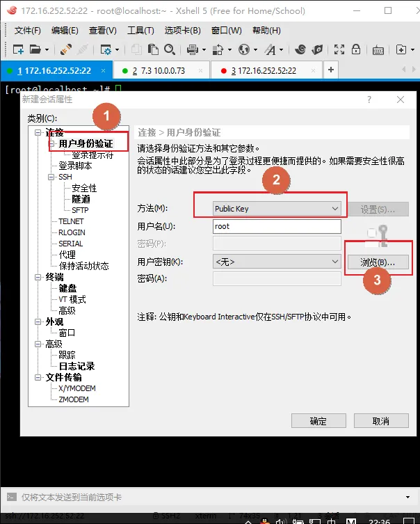
Task: Open dropdown arrow beside Font icon
Action: click(x=282, y=50)
